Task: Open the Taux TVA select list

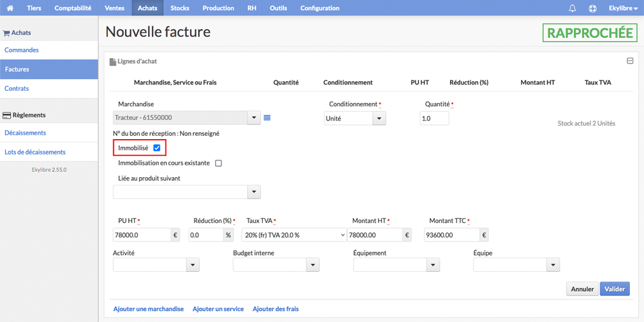Action: click(294, 235)
